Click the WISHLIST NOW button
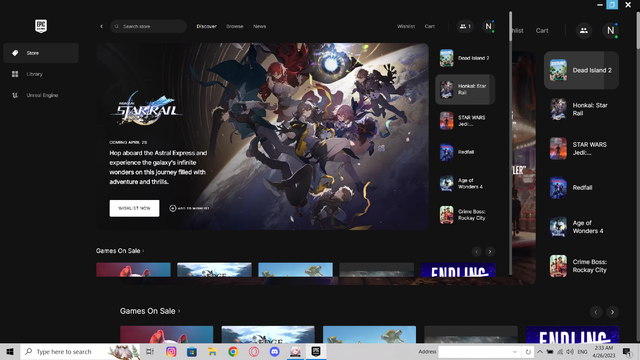This screenshot has width=640, height=360. point(134,208)
